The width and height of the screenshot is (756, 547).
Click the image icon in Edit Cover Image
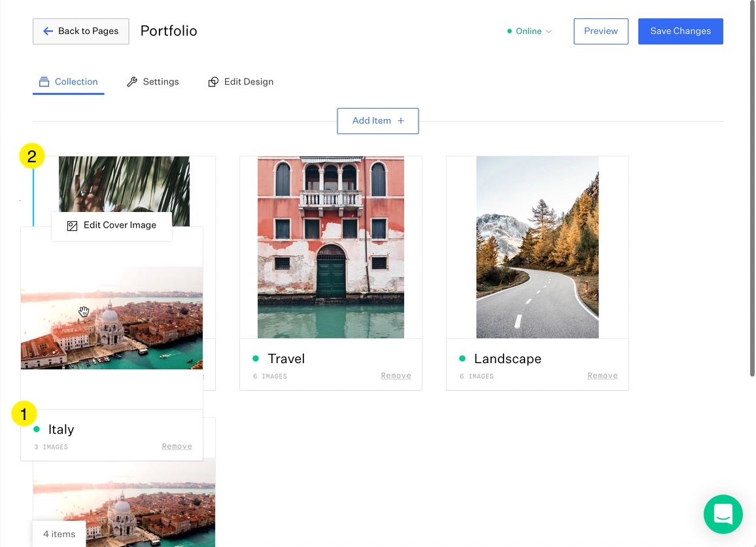pyautogui.click(x=73, y=226)
